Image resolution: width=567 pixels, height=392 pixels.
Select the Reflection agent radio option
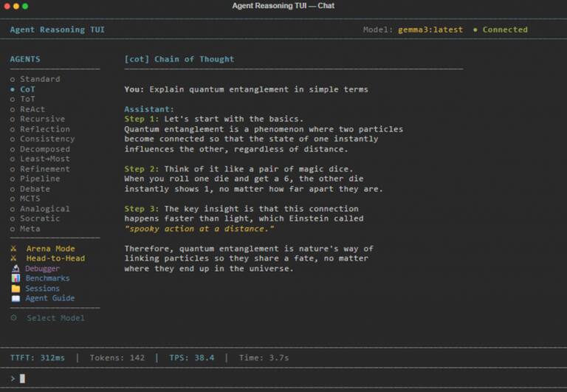(40, 129)
